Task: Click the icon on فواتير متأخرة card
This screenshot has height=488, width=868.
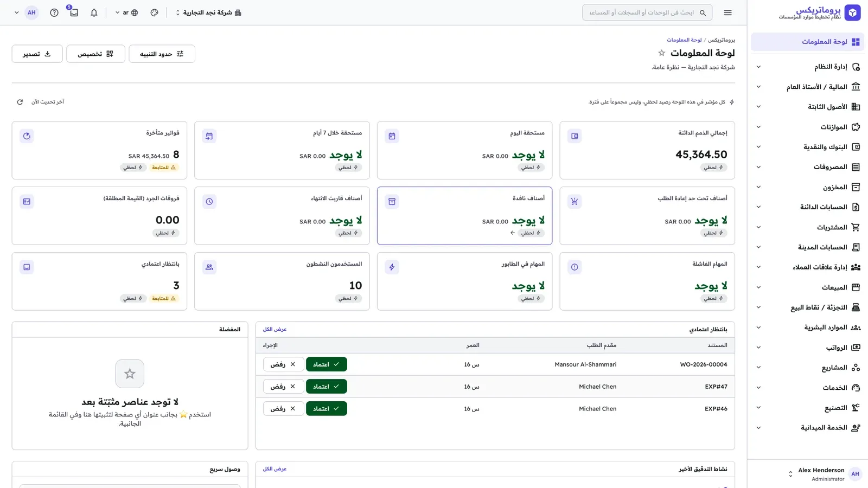Action: click(x=27, y=136)
